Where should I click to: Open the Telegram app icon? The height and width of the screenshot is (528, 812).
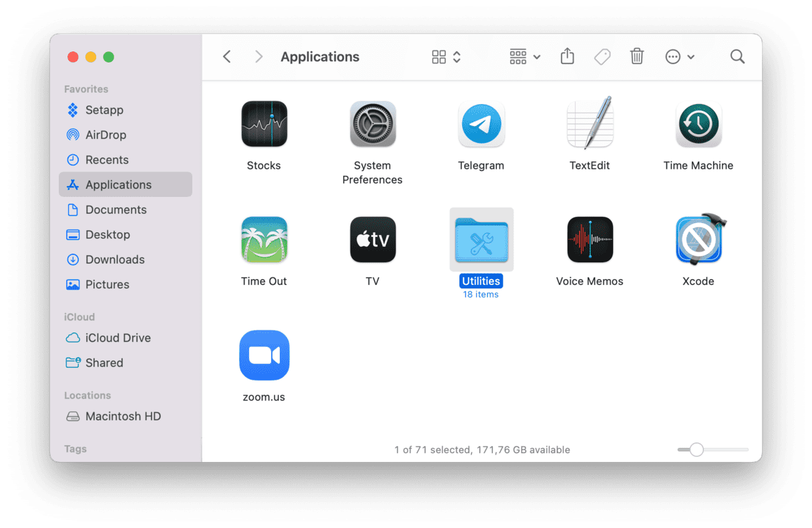pyautogui.click(x=481, y=125)
